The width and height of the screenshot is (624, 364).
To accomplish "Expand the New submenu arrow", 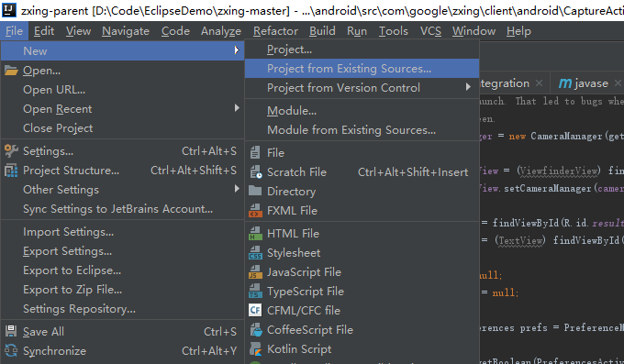I will tap(237, 50).
